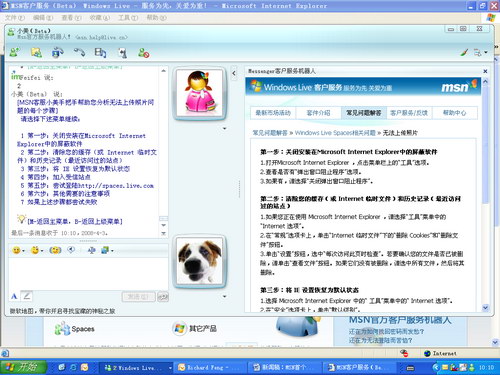Open the color scheme paintbrush icon
The width and height of the screenshot is (500, 375).
click(464, 52)
